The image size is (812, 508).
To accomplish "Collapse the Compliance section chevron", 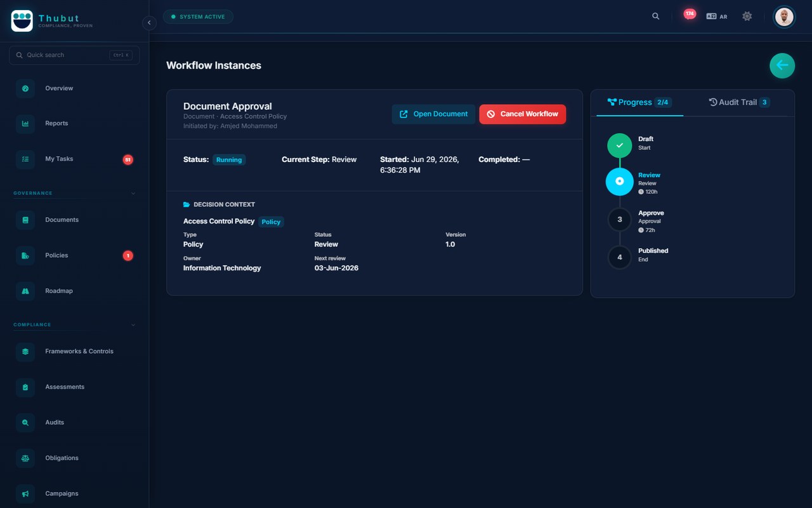I will click(133, 325).
